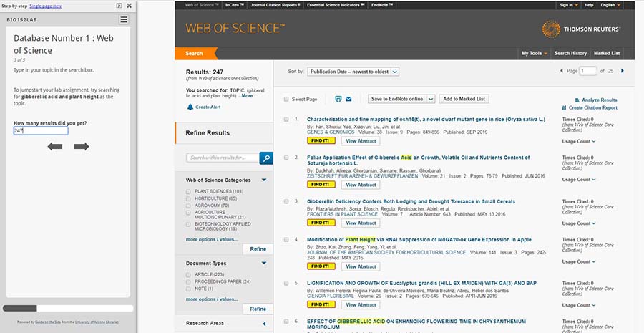Click FIND IT! for Gibberellin Deficiency article

[321, 223]
